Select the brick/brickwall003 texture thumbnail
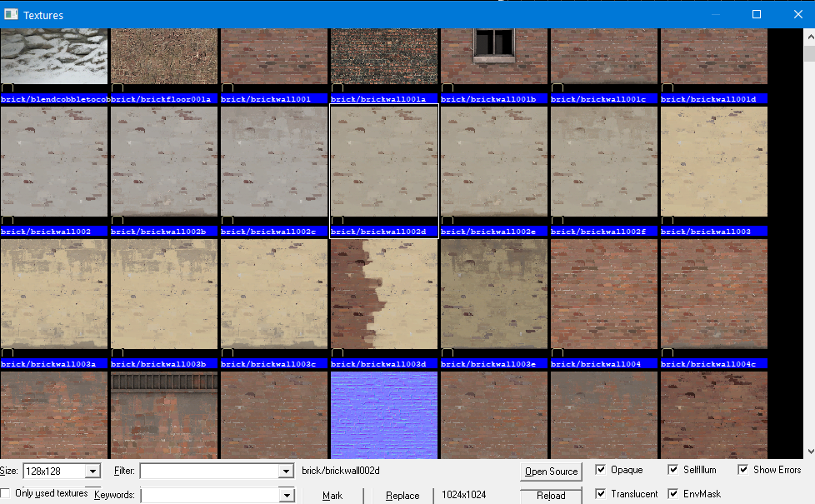 tap(714, 162)
